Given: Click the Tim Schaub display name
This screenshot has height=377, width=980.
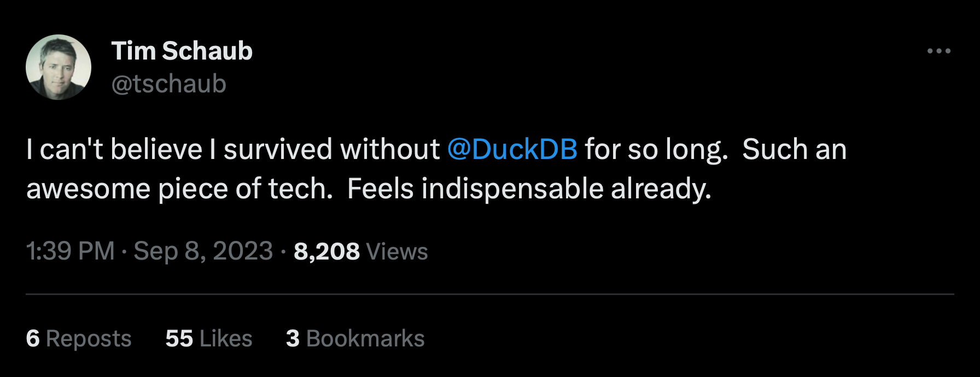Looking at the screenshot, I should tap(183, 50).
